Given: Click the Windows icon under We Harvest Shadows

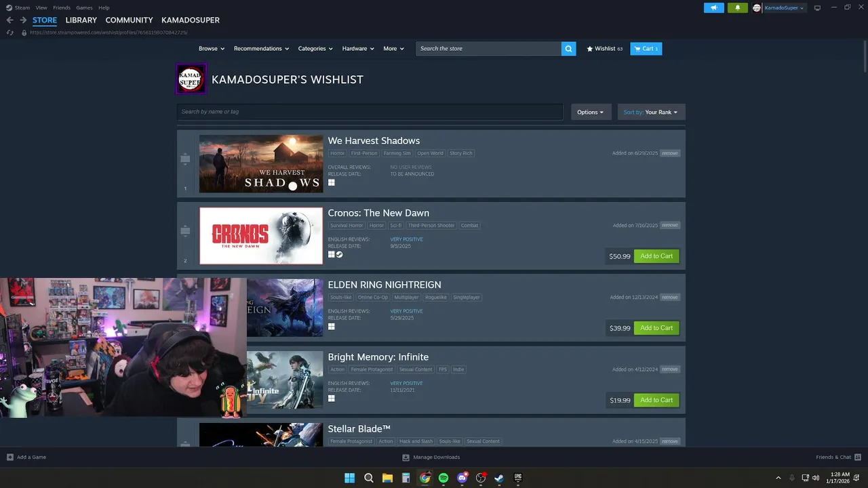Looking at the screenshot, I should (332, 183).
